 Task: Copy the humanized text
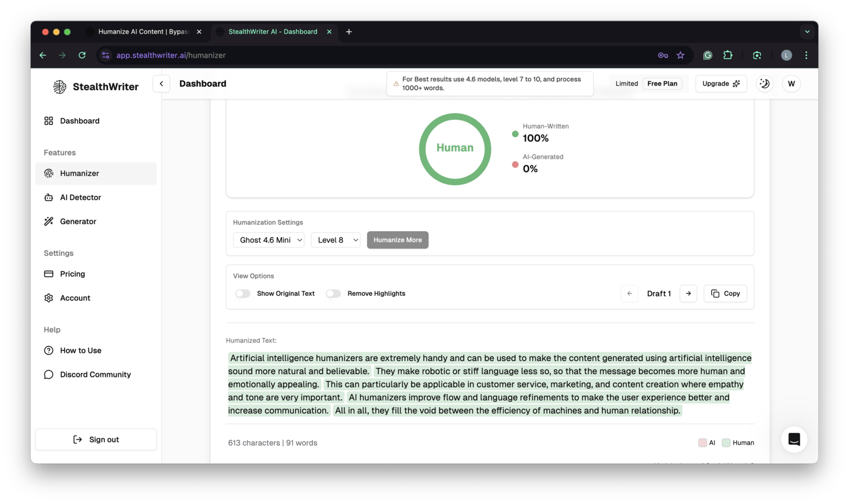click(725, 293)
